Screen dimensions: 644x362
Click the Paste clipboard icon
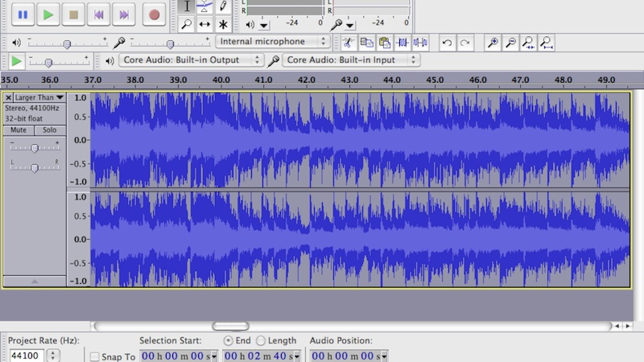coord(384,43)
